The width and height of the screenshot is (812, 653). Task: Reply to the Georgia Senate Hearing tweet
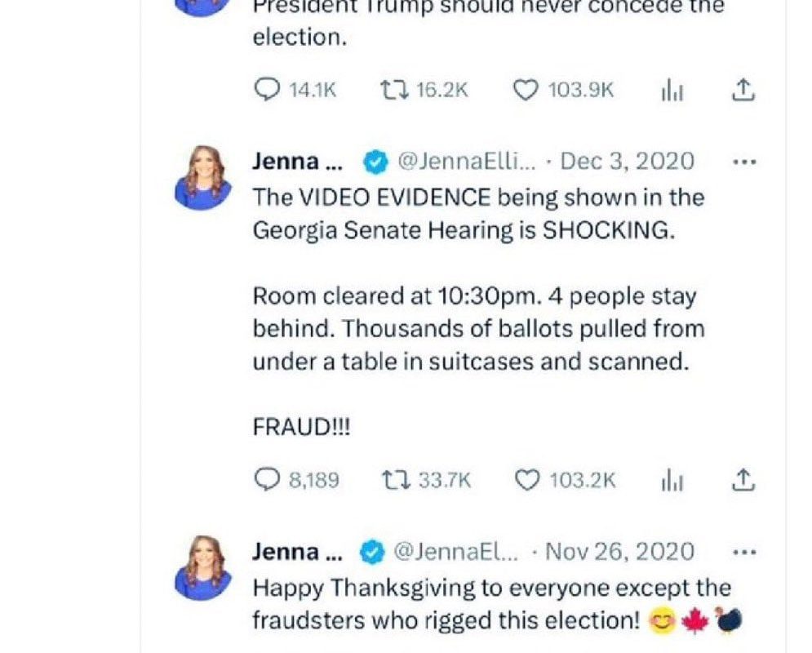tap(268, 480)
